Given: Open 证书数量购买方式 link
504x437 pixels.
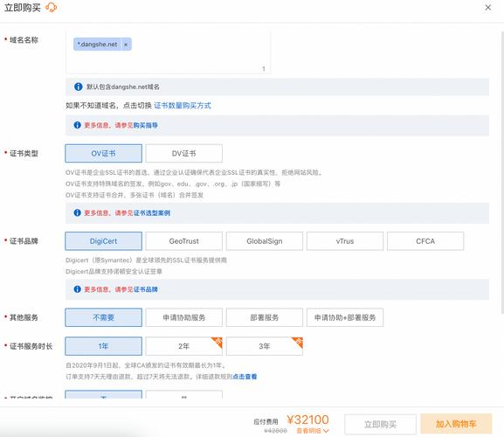Looking at the screenshot, I should [183, 106].
